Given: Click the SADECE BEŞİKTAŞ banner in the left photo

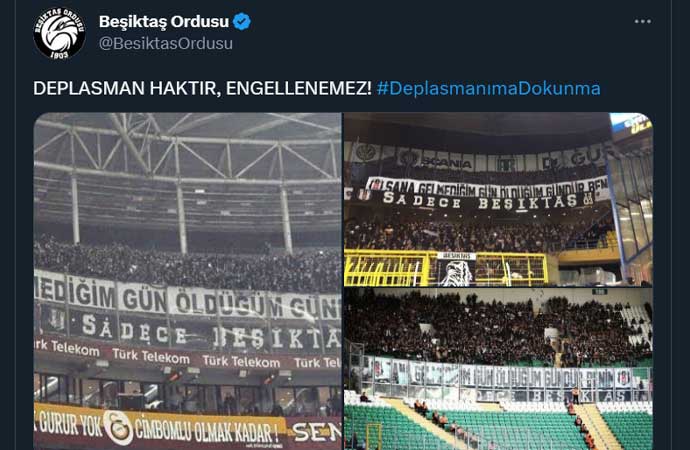Looking at the screenshot, I should [x=188, y=331].
